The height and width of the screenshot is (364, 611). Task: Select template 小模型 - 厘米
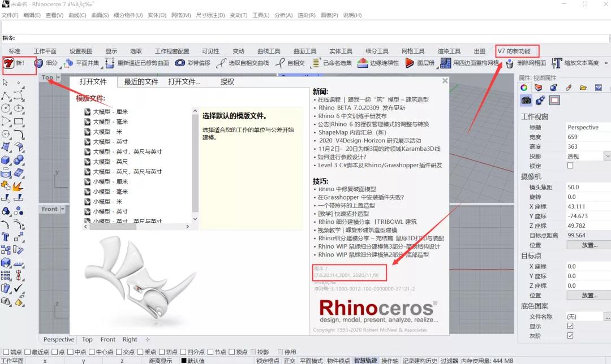point(110,181)
